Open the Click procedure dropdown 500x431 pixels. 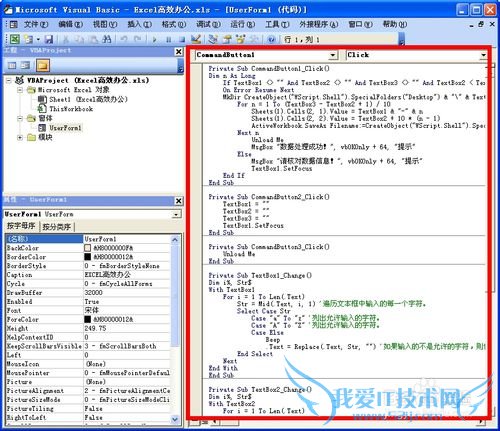(x=483, y=55)
